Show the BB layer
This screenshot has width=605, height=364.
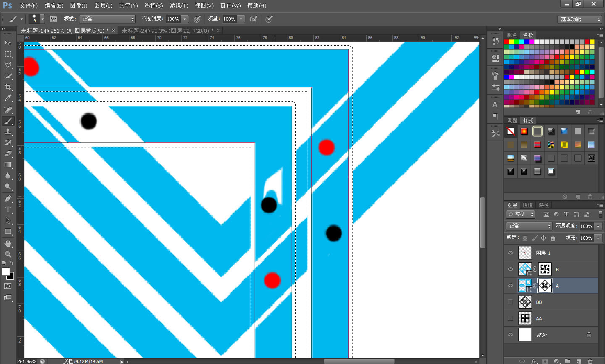(x=510, y=302)
